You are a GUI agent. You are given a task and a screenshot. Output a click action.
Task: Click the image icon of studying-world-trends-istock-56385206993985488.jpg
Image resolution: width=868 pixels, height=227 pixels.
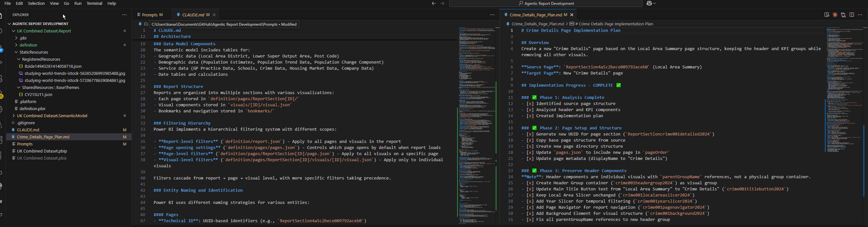21,74
